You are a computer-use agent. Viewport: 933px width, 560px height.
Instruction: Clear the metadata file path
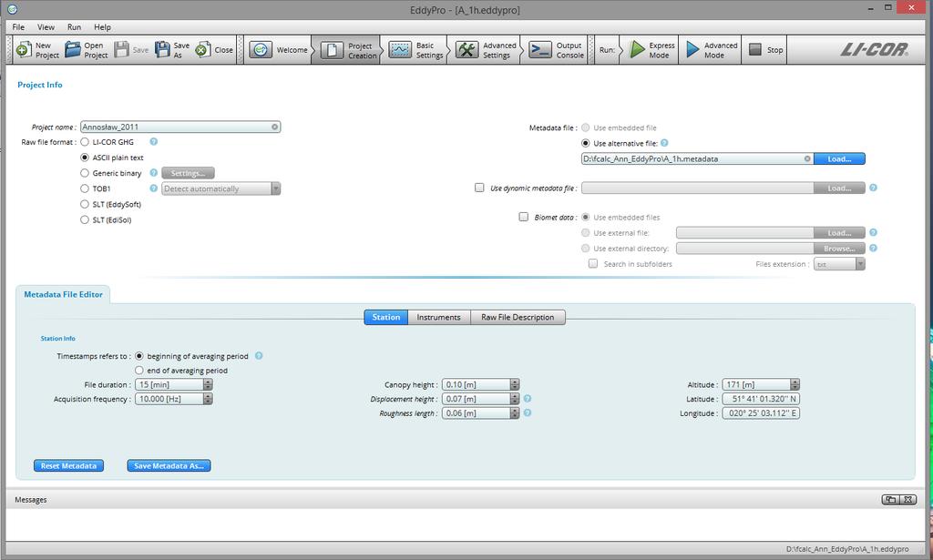pos(807,158)
